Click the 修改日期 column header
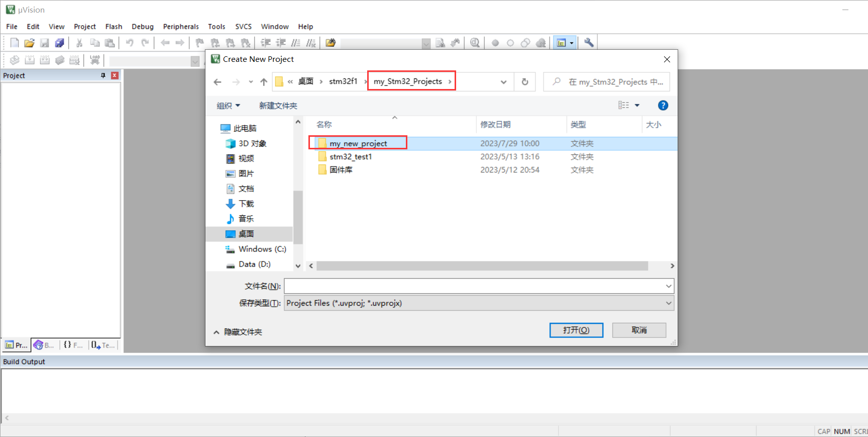Image resolution: width=868 pixels, height=437 pixels. coord(495,124)
